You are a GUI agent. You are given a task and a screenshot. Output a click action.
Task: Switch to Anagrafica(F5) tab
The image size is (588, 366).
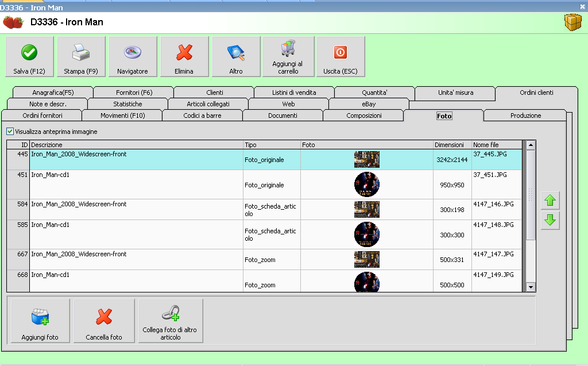[x=53, y=93]
